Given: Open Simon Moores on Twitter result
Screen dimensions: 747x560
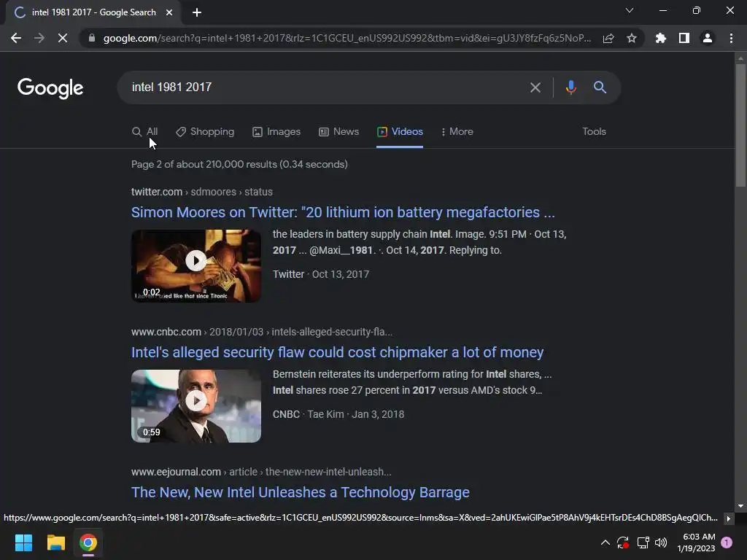Looking at the screenshot, I should [x=343, y=212].
